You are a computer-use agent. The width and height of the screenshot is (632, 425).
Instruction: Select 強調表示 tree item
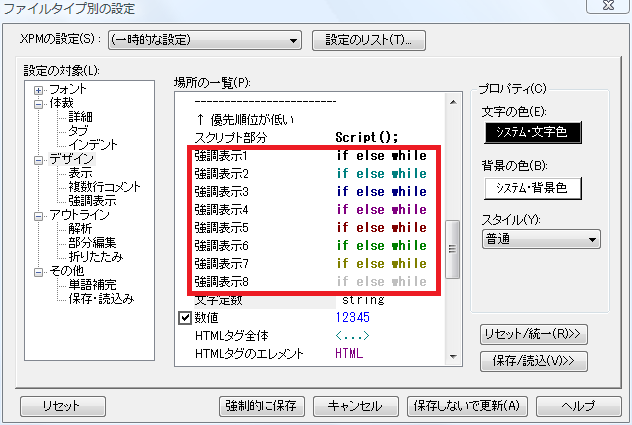92,201
